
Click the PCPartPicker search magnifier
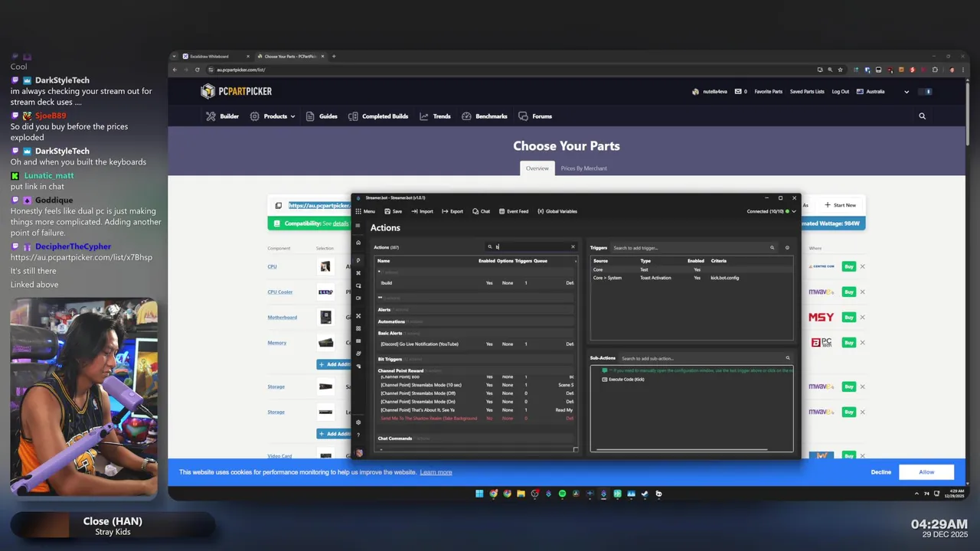coord(922,116)
